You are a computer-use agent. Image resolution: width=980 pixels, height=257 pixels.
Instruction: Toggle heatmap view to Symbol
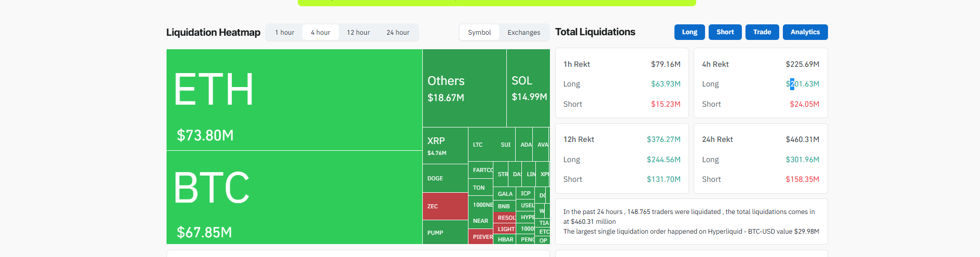[x=479, y=33]
